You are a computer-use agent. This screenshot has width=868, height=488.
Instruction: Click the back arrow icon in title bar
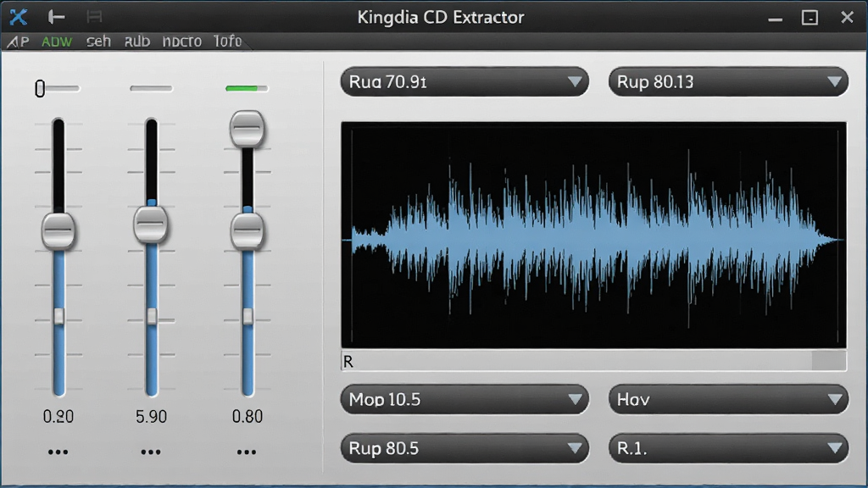tap(57, 17)
